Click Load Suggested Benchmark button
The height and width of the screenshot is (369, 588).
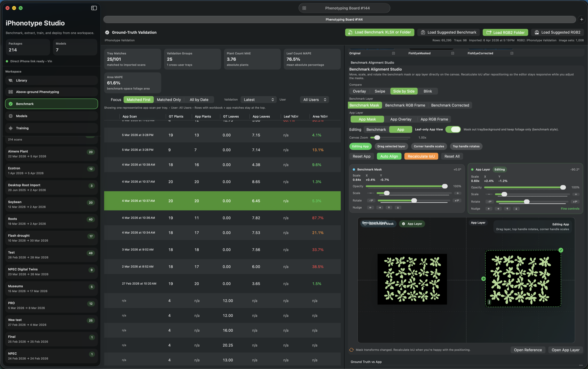[448, 32]
